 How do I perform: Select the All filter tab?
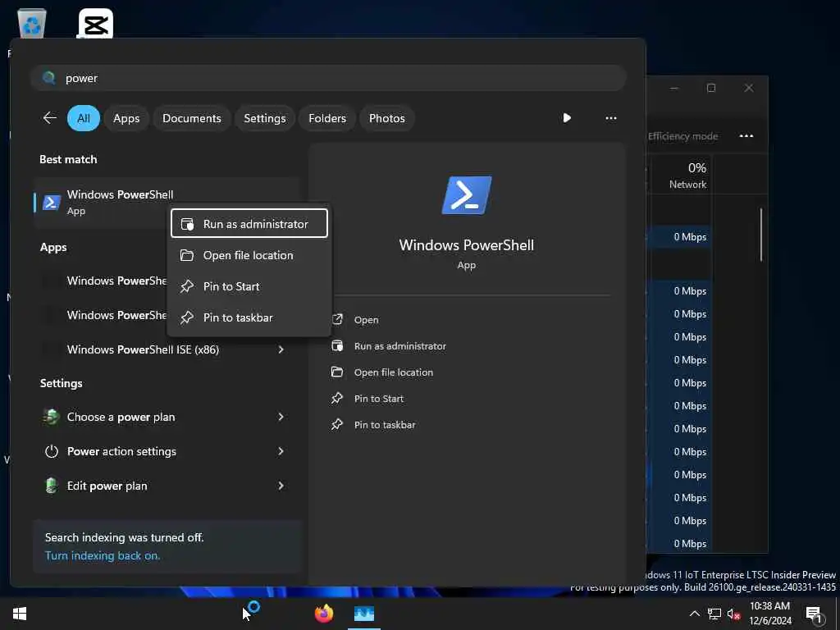tap(84, 118)
